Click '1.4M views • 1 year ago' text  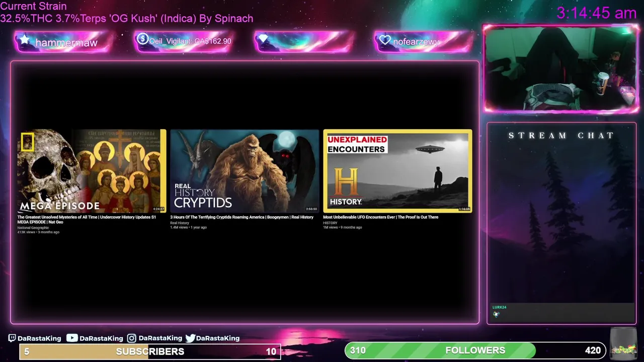tap(188, 227)
